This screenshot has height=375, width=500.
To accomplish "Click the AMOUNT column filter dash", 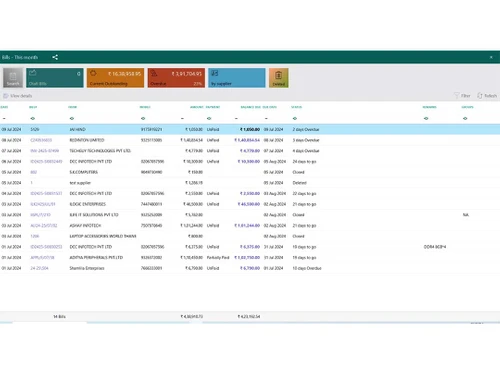I will click(182, 118).
